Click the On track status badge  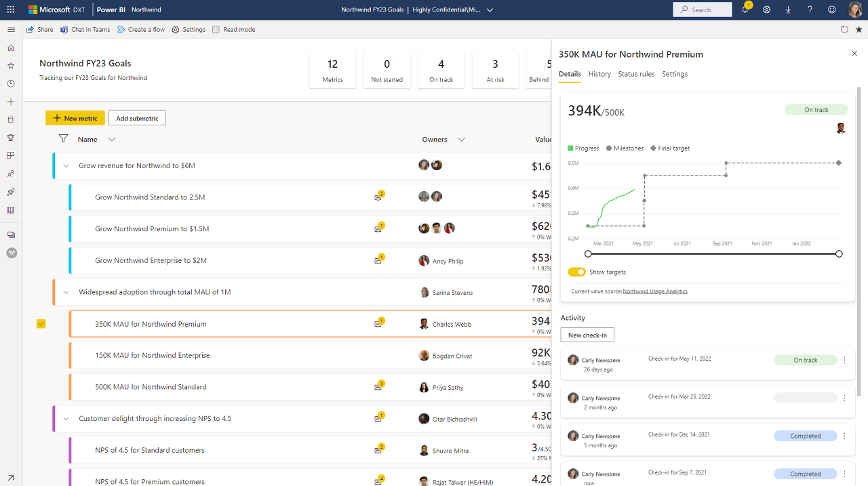pyautogui.click(x=816, y=110)
